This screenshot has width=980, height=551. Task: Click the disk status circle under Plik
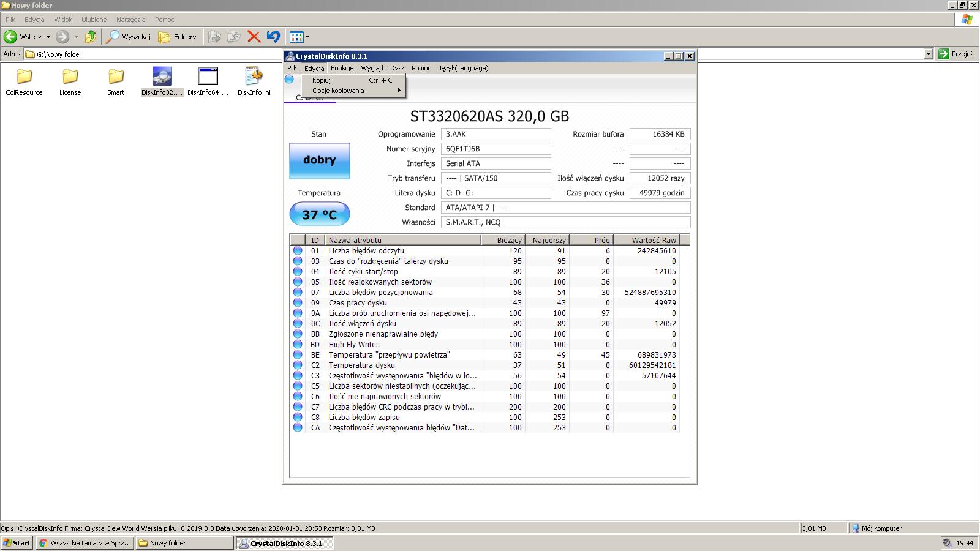pyautogui.click(x=289, y=79)
